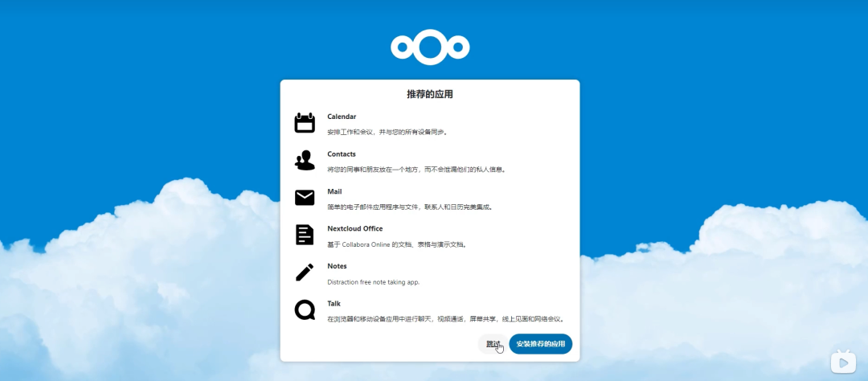Click 安装推荐的应用 install button
The height and width of the screenshot is (381, 868).
pos(540,344)
